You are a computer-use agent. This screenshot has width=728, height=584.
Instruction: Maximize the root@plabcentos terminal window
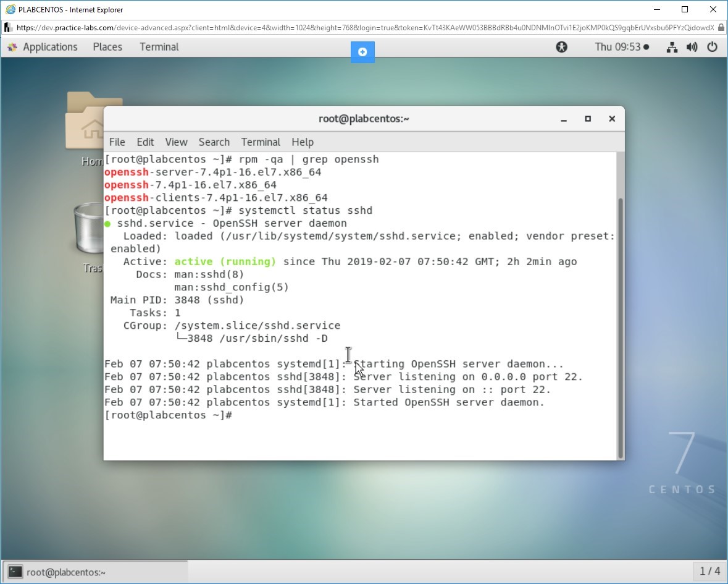tap(588, 119)
